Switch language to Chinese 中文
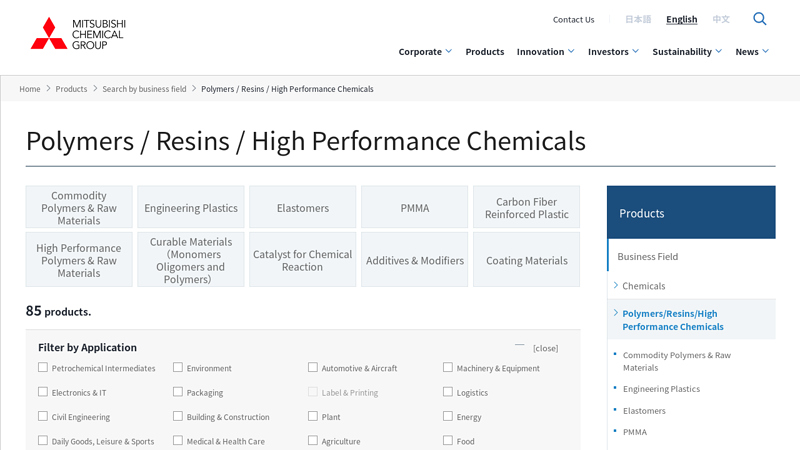Screen dimensions: 800x450 tap(721, 19)
